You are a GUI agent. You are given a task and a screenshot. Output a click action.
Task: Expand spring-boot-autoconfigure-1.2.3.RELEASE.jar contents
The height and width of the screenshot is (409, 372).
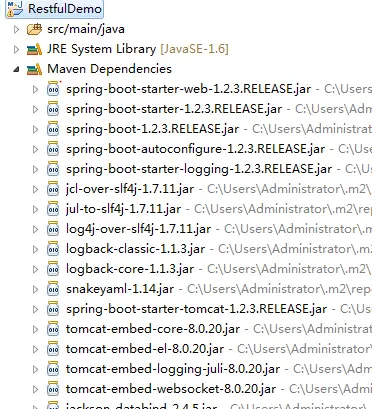(35, 149)
